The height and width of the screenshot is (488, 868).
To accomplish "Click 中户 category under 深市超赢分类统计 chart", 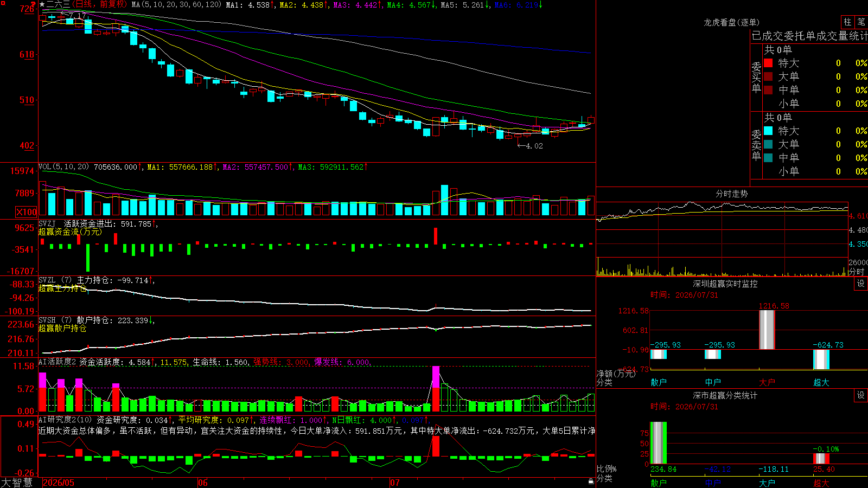I will (713, 483).
